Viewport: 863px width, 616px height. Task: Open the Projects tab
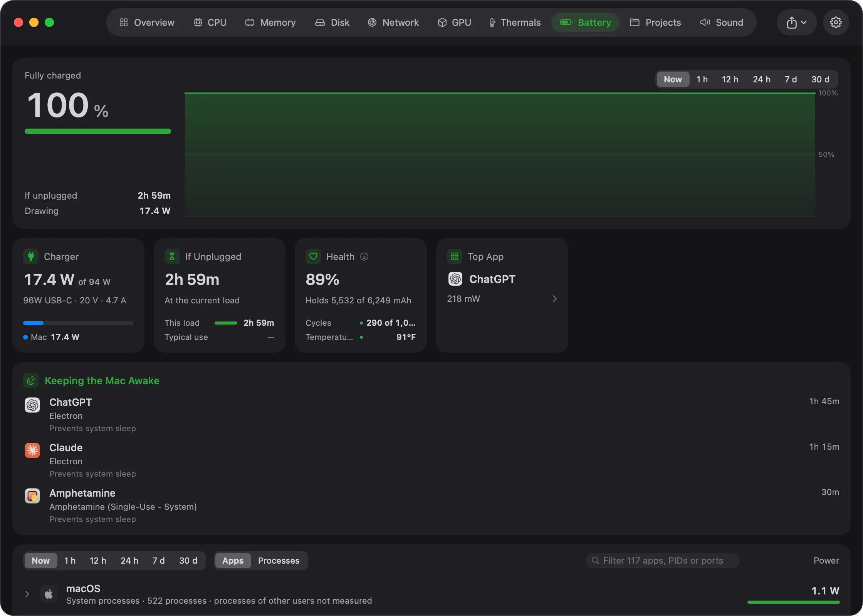(655, 22)
